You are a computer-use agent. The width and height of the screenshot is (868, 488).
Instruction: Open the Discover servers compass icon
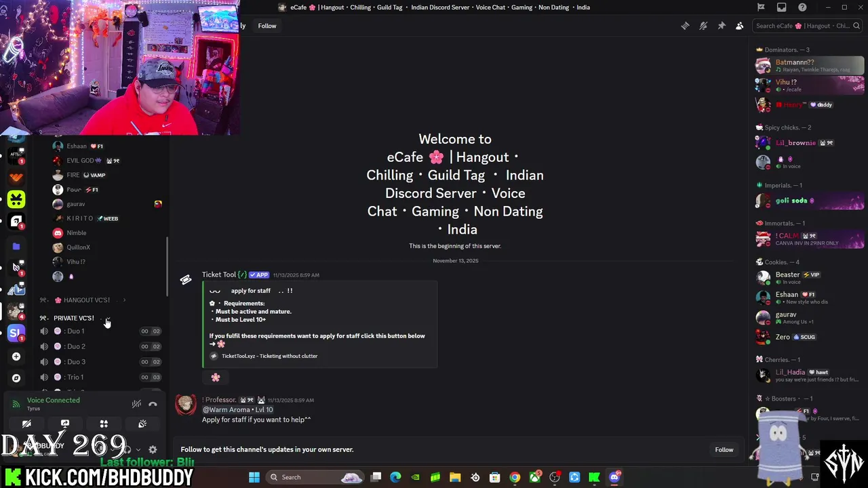coord(16,378)
